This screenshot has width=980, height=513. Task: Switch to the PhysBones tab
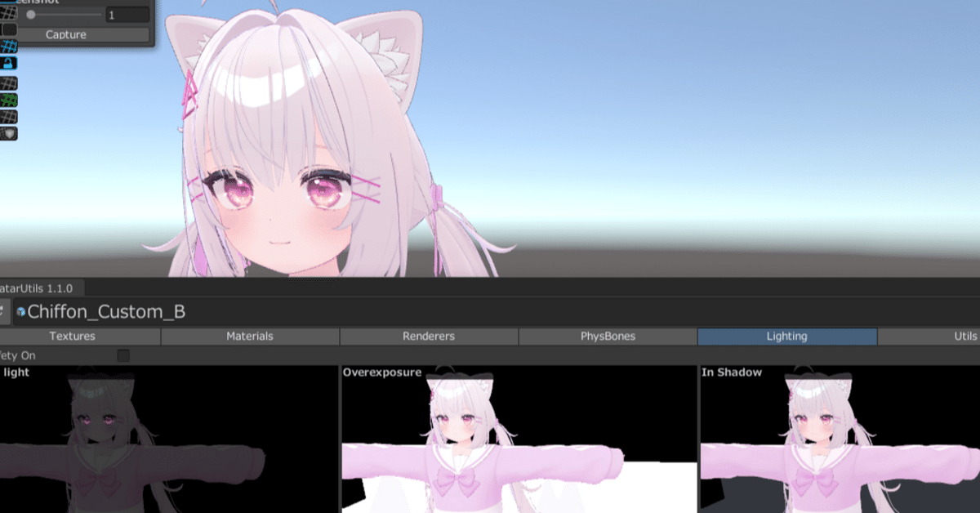pyautogui.click(x=608, y=336)
